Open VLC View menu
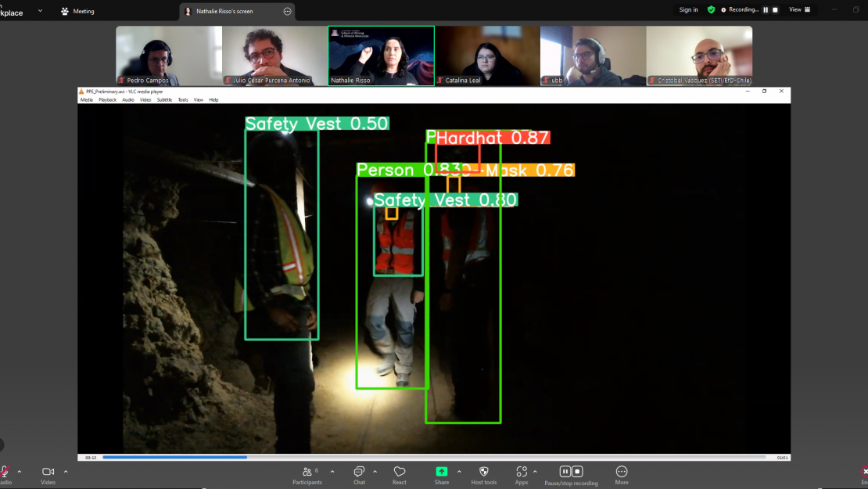The height and width of the screenshot is (489, 868). 198,100
